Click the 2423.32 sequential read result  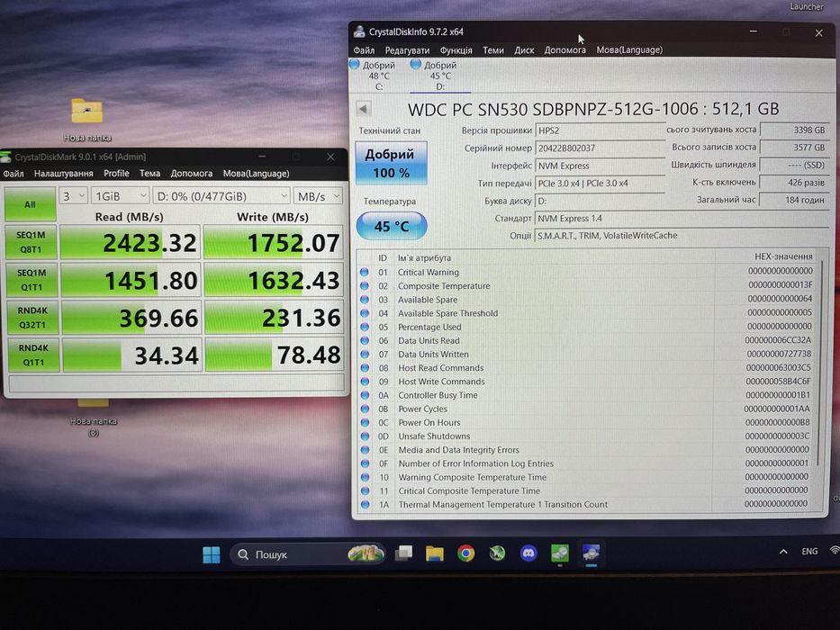pos(131,243)
